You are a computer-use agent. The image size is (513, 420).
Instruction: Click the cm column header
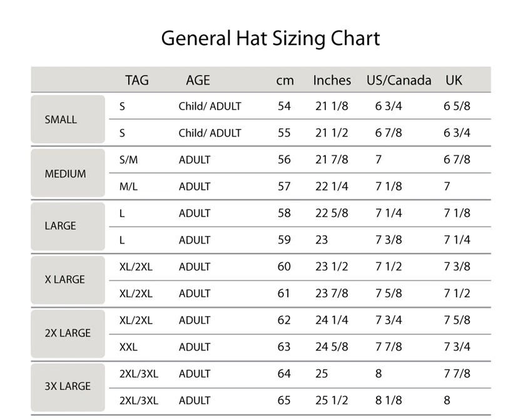(x=285, y=81)
